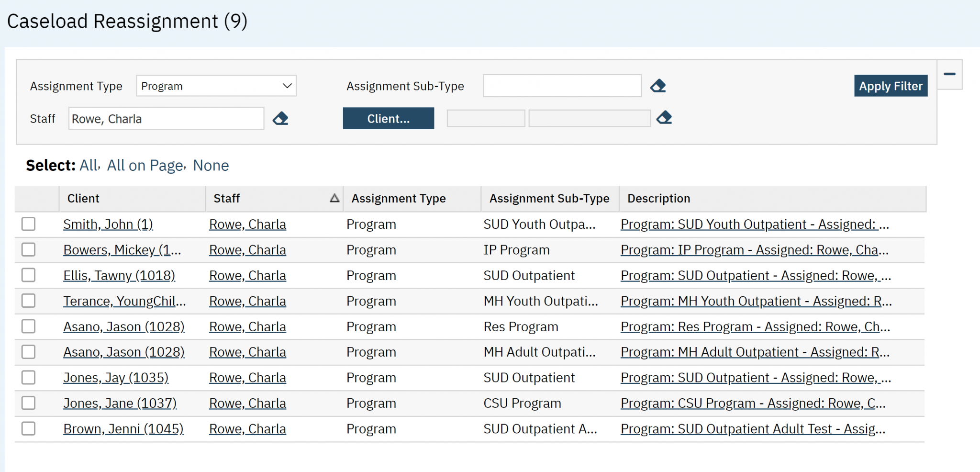This screenshot has width=980, height=472.
Task: Click Rowe, Charla link in the Bowers row
Action: tap(247, 249)
